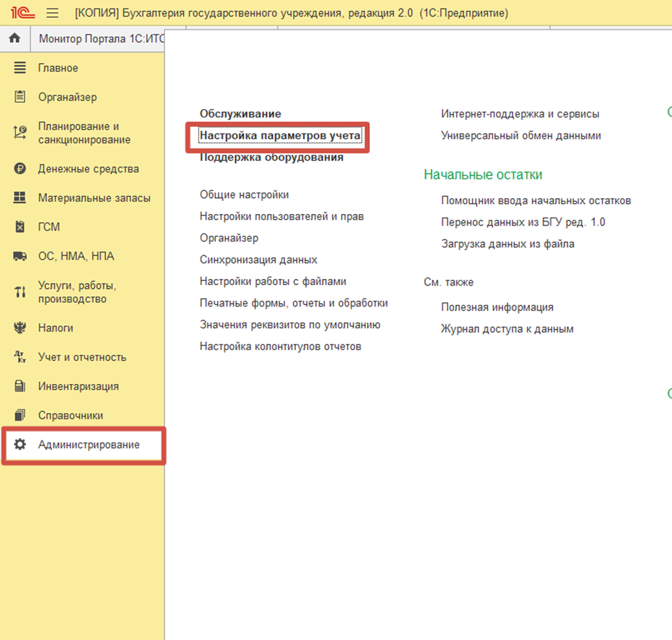Open the Администрирование section
Image resolution: width=672 pixels, height=640 pixels.
89,445
